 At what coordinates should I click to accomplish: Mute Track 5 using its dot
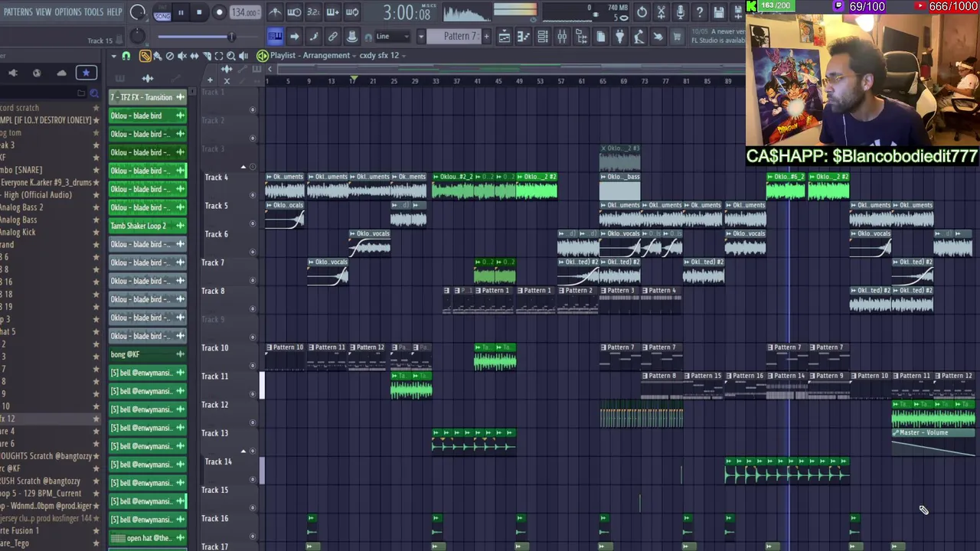click(x=253, y=223)
